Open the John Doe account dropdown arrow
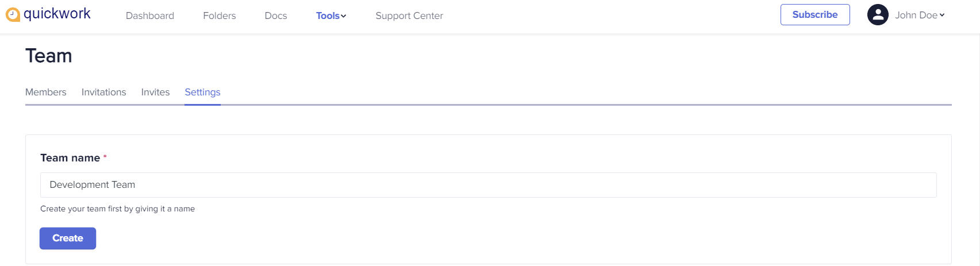The height and width of the screenshot is (266, 980). tap(942, 16)
